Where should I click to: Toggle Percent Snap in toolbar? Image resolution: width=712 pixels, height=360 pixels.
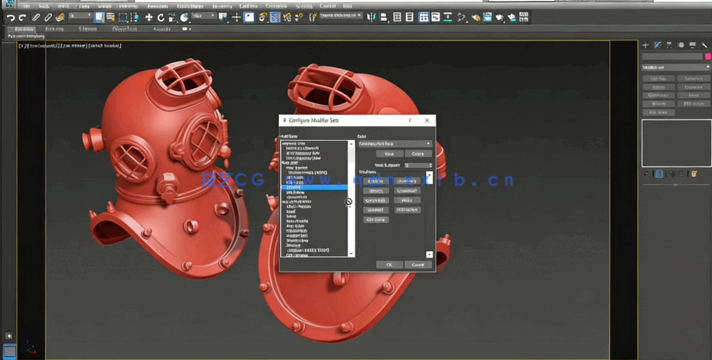(287, 17)
